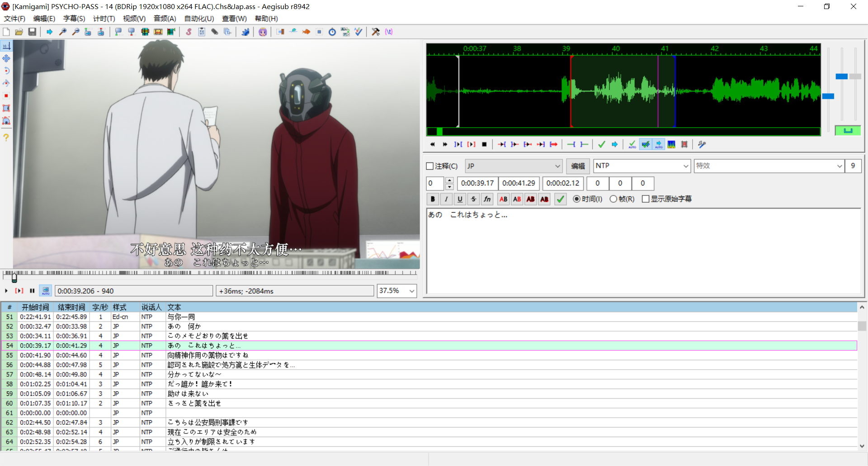This screenshot has width=868, height=466.
Task: Open the Automation manager icon
Action: (x=245, y=32)
